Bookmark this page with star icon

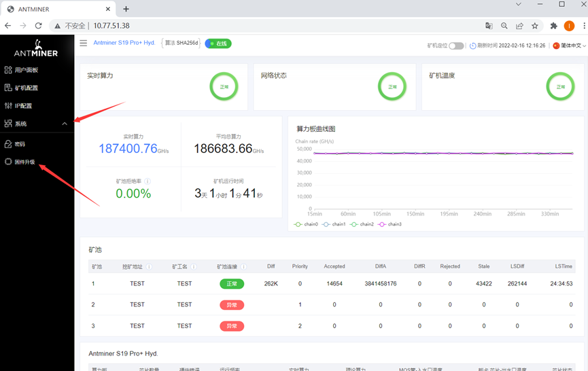click(535, 26)
